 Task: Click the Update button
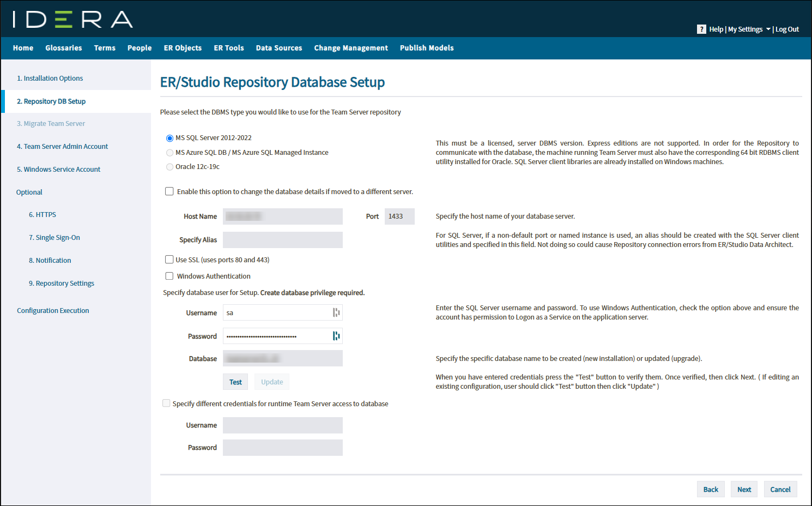coord(272,382)
